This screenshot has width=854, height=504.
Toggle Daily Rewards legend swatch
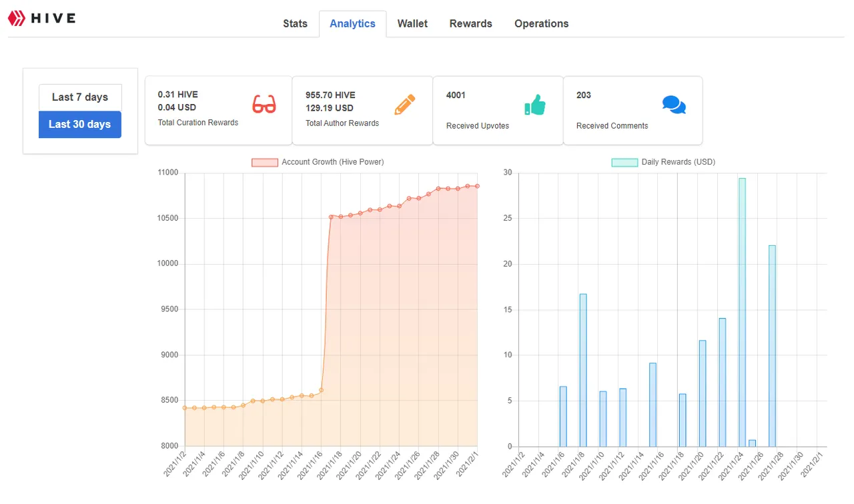click(624, 162)
